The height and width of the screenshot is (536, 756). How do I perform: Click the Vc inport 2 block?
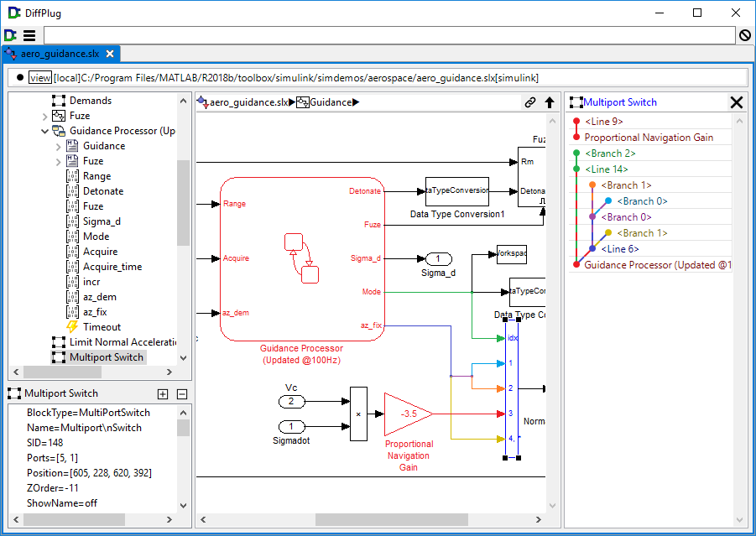point(292,401)
